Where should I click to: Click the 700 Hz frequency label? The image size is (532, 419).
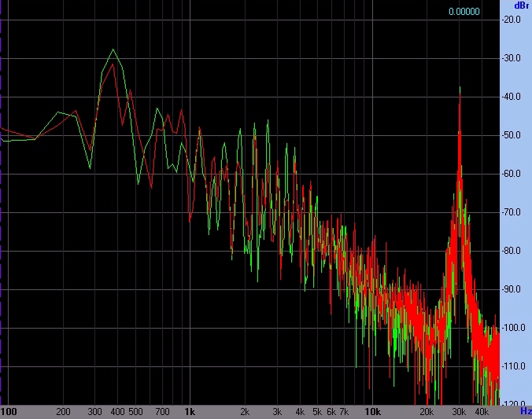pos(162,412)
